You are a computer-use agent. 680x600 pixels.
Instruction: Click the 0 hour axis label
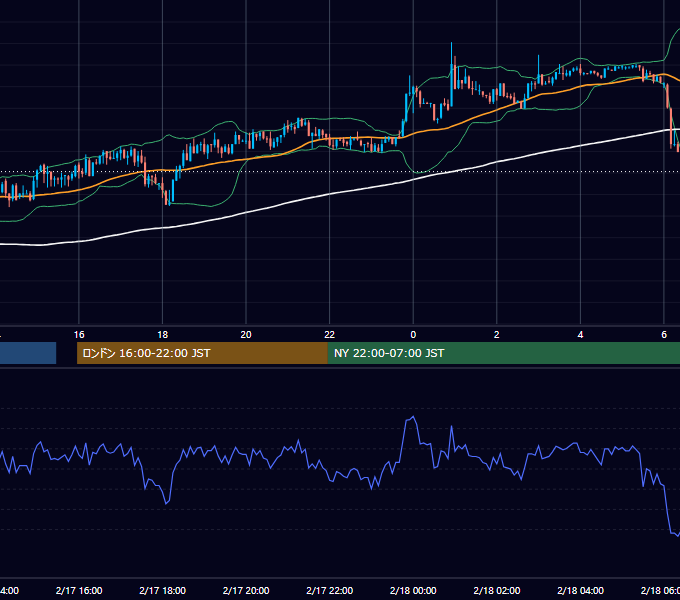click(x=413, y=335)
